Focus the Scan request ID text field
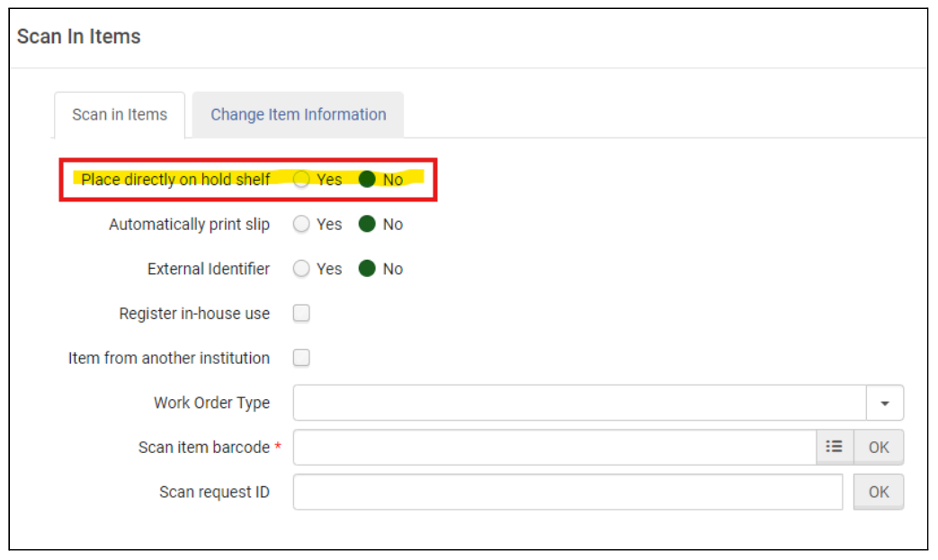Screen dimensions: 938x560 [567, 492]
